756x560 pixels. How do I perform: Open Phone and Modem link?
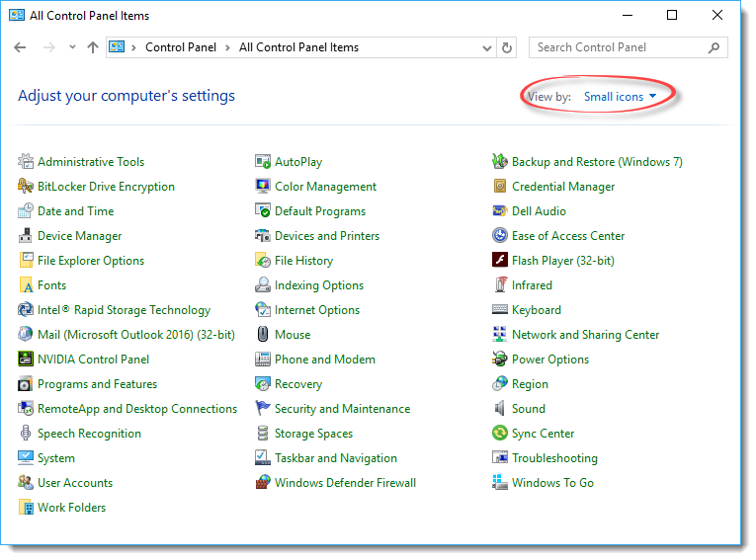(325, 360)
